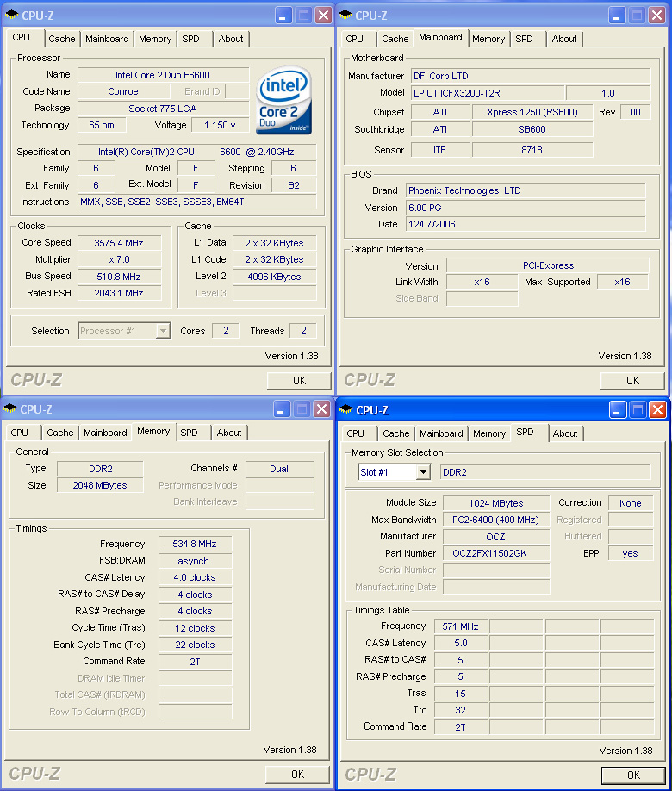Click CPU-Z app icon in Mainboard window title bar
The height and width of the screenshot is (791, 672).
click(345, 16)
